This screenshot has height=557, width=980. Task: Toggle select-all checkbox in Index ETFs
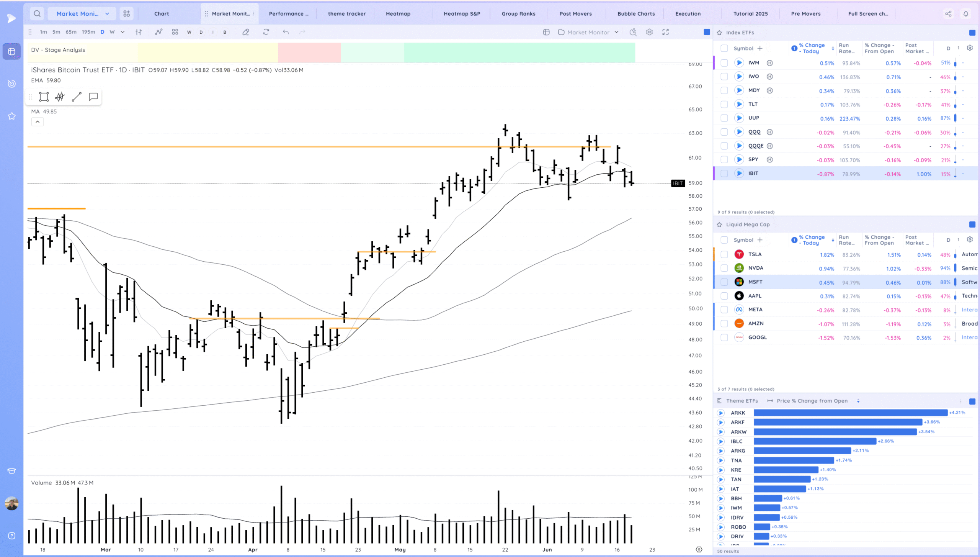click(x=724, y=48)
